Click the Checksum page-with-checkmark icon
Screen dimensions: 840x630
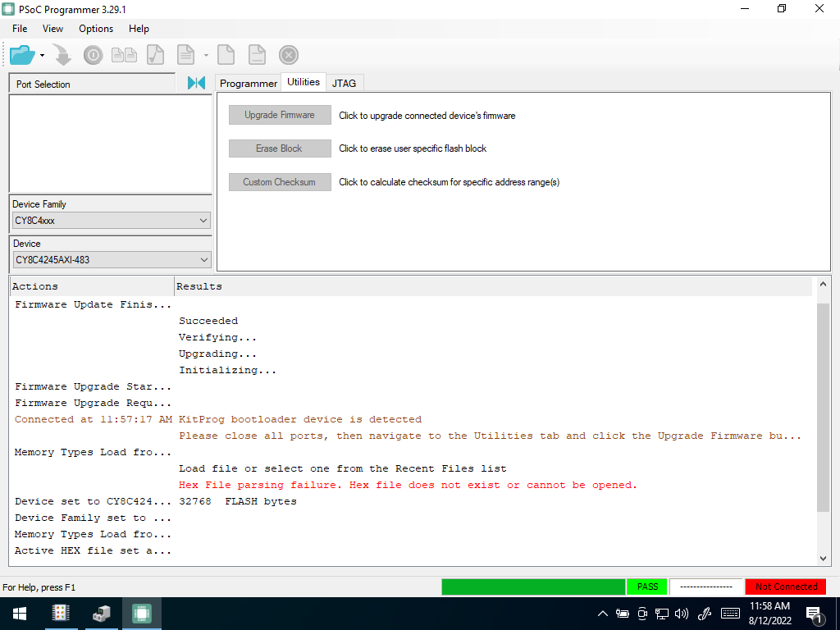pyautogui.click(x=155, y=55)
